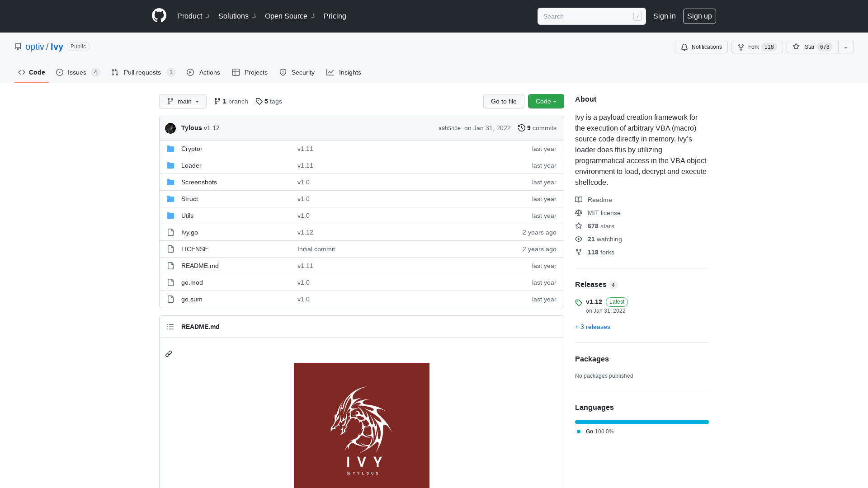Screen dimensions: 868x488
Task: Click the Loader folder icon
Action: point(170,165)
